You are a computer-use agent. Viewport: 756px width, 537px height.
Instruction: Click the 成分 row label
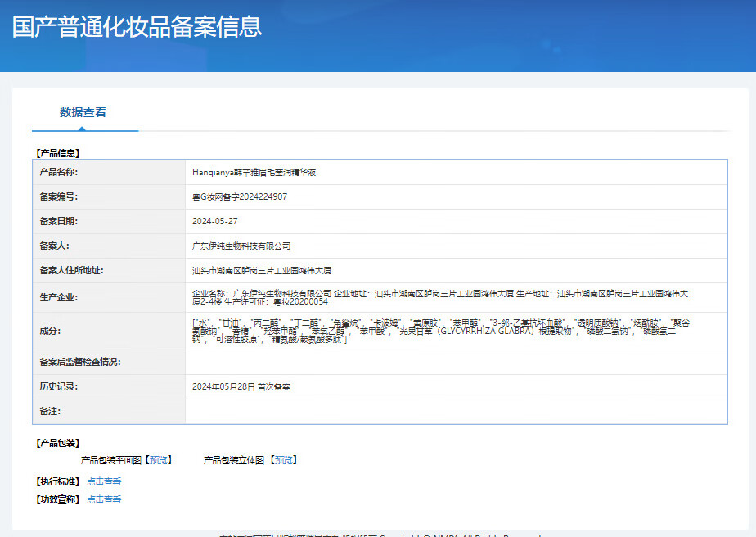click(x=49, y=331)
